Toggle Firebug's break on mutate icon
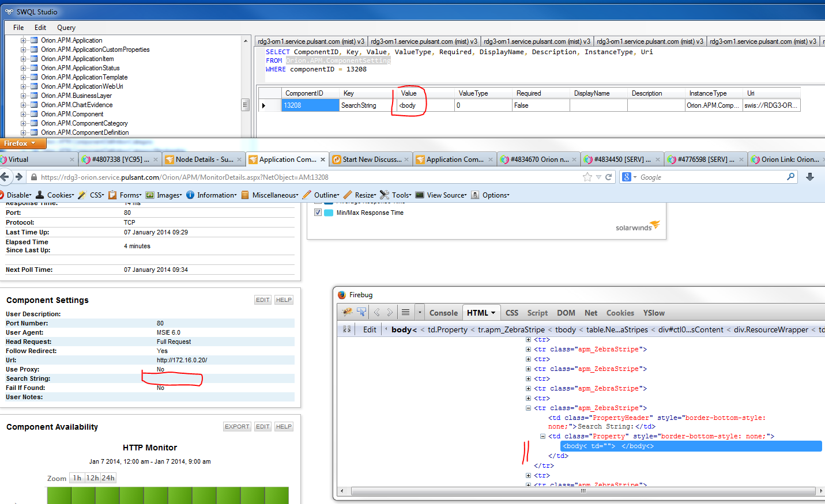Viewport: 825px width, 504px height. pyautogui.click(x=346, y=329)
